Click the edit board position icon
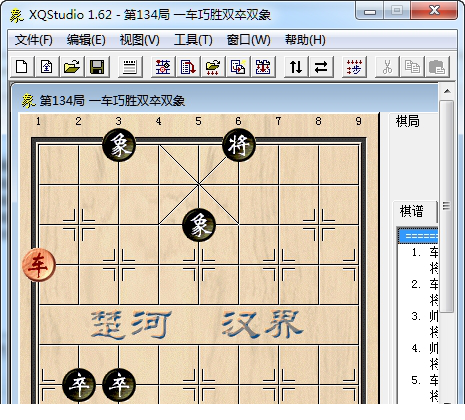 (x=163, y=67)
